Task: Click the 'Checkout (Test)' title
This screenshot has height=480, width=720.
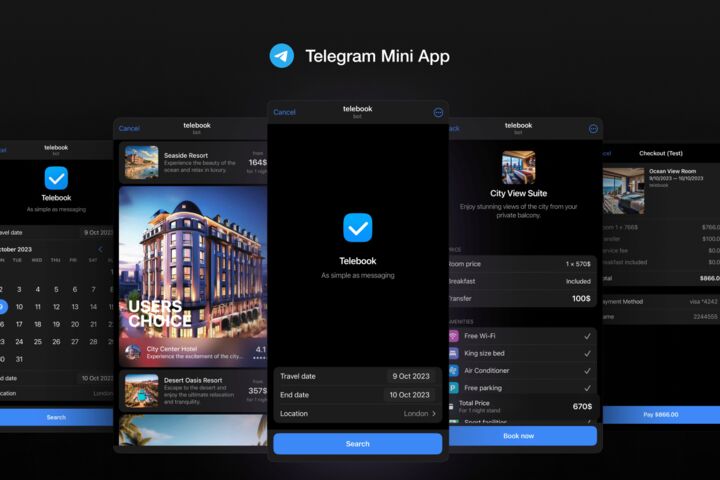Action: pyautogui.click(x=661, y=153)
